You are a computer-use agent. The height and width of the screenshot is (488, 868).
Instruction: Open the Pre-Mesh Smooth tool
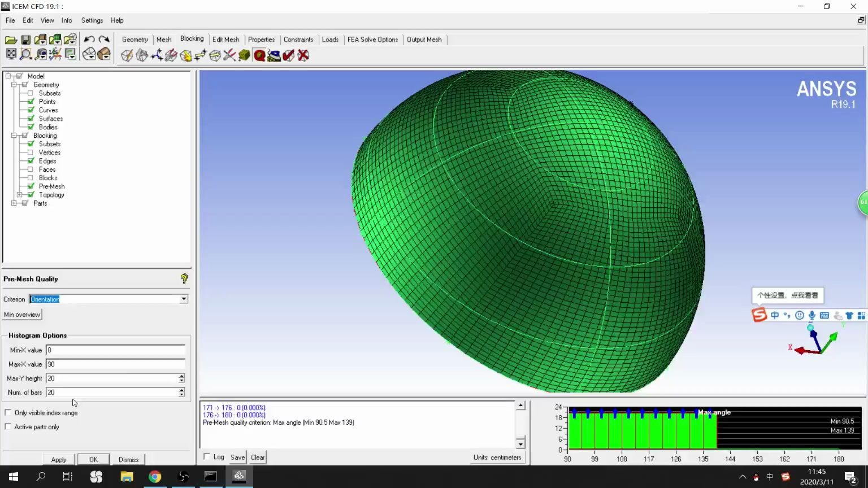click(x=274, y=55)
